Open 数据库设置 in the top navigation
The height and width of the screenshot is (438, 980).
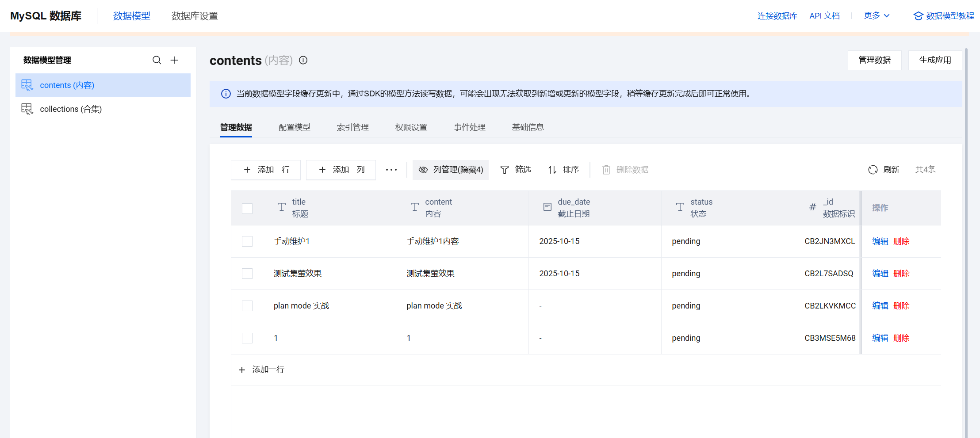point(194,16)
